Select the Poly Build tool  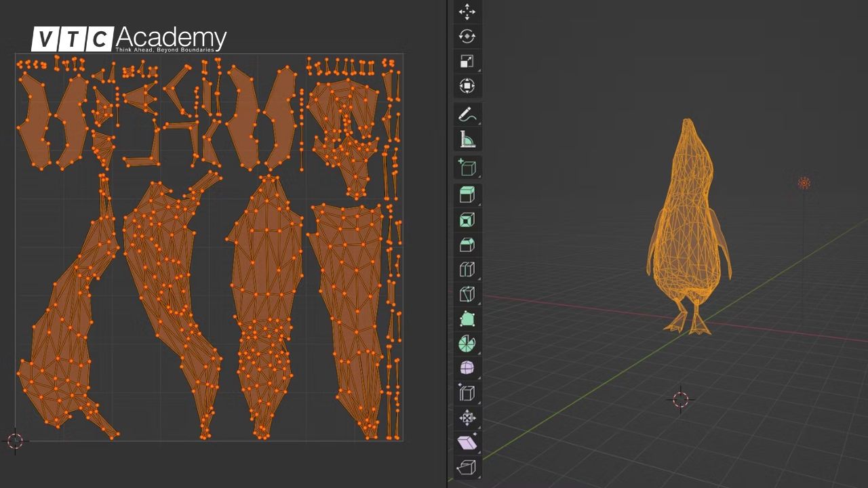[467, 319]
